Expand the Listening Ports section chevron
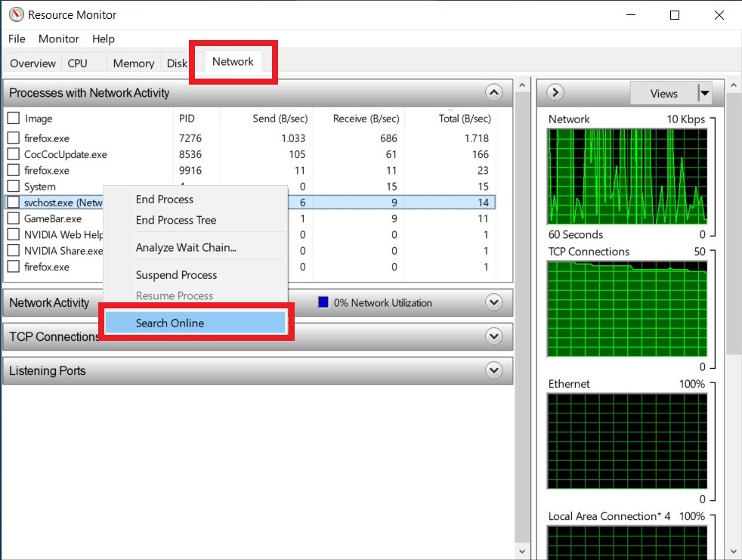Image resolution: width=742 pixels, height=560 pixels. pyautogui.click(x=493, y=370)
